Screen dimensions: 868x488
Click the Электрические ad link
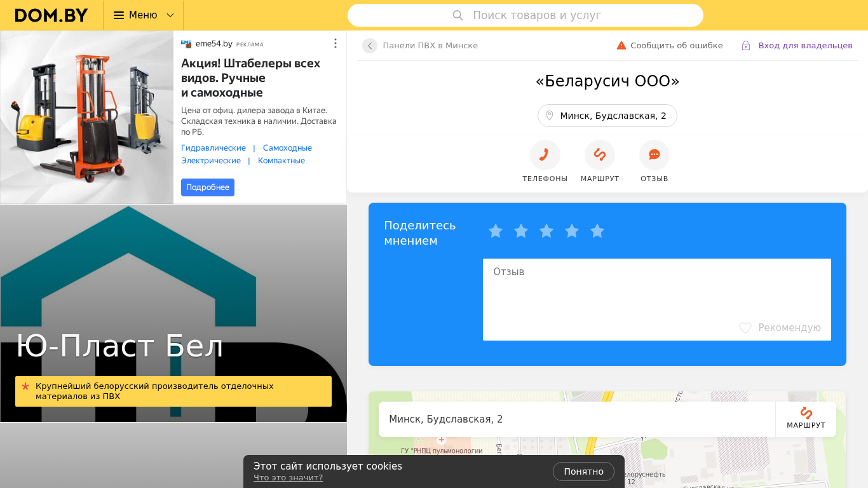[x=211, y=161]
